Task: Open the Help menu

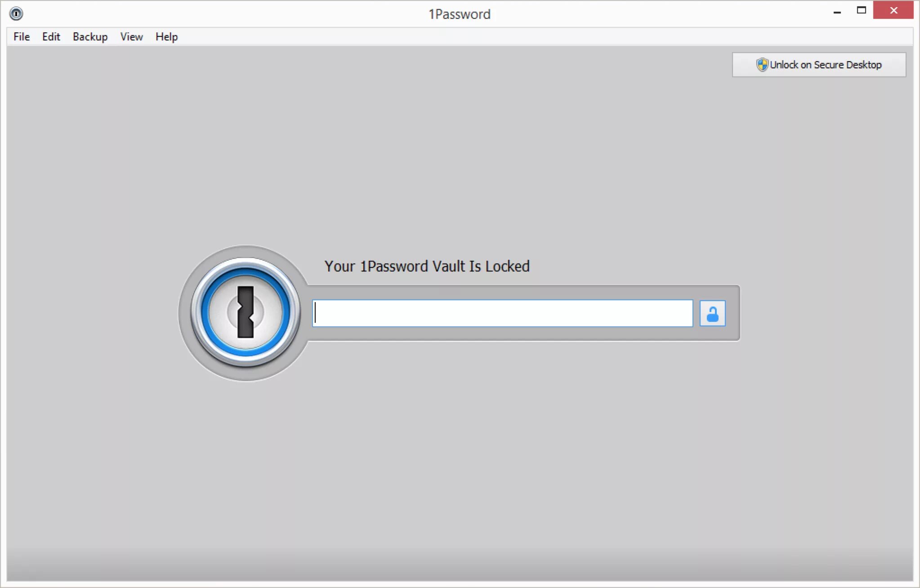Action: coord(166,37)
